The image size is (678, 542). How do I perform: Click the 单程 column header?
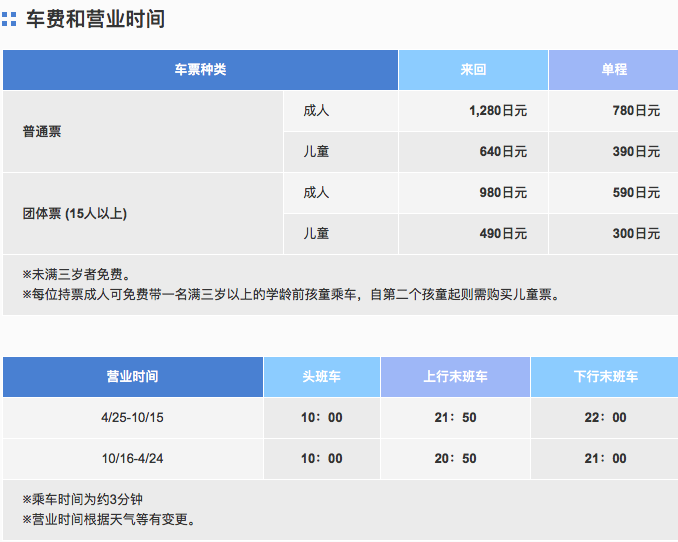pyautogui.click(x=613, y=70)
